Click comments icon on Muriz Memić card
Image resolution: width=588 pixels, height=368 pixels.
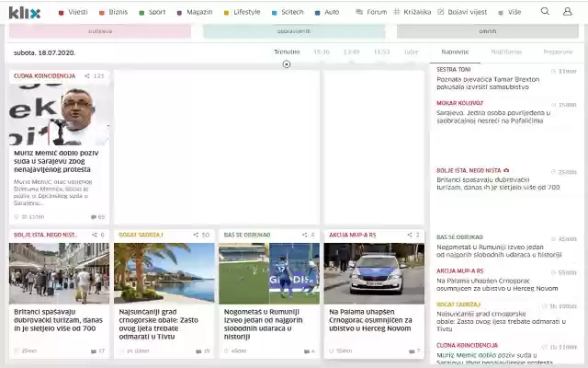[x=94, y=217]
